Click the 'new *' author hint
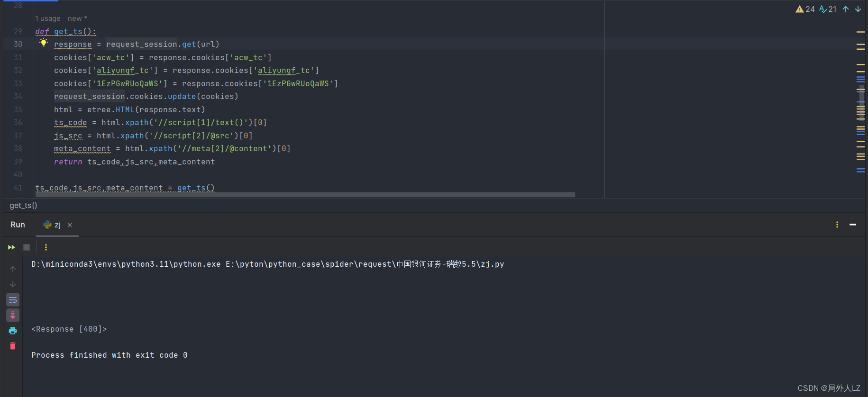The width and height of the screenshot is (868, 397). click(77, 18)
